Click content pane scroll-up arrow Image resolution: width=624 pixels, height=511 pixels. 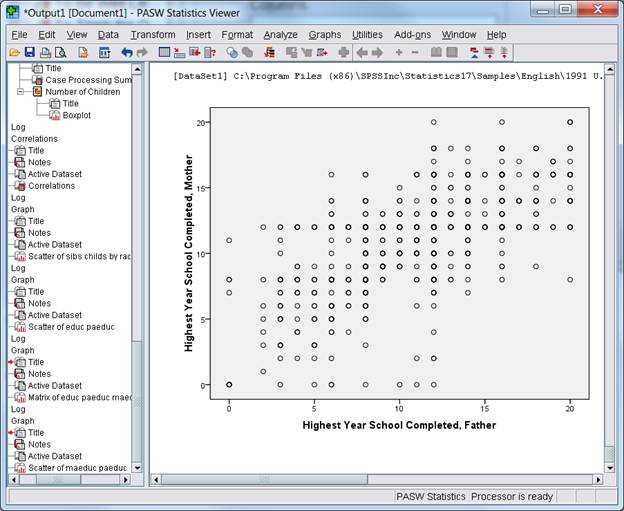click(x=610, y=70)
